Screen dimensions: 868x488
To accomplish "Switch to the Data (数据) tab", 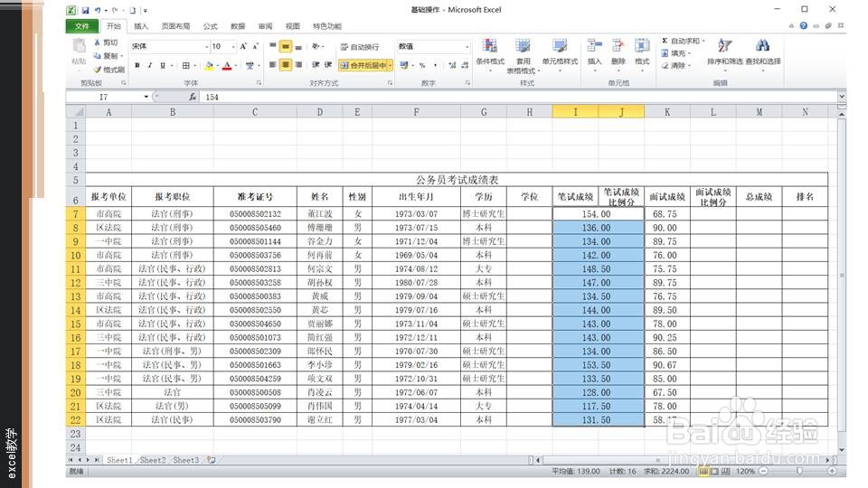I will click(x=238, y=26).
